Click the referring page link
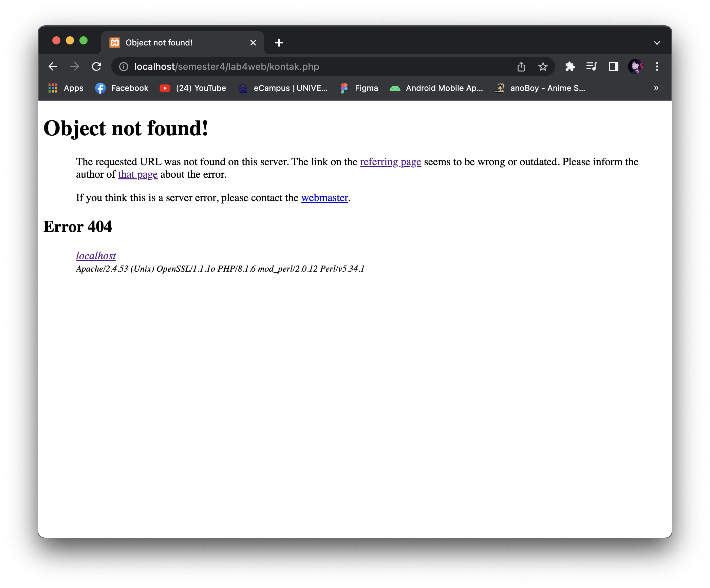Screen dimensions: 710x588 pos(391,162)
